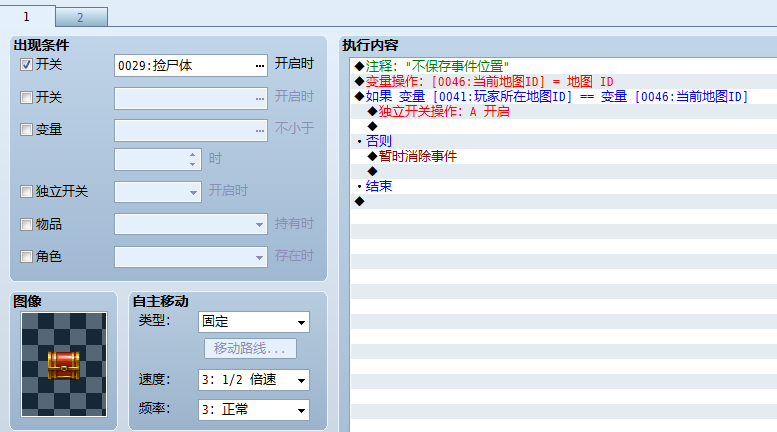Switch to event page tab 2
The width and height of the screenshot is (777, 432).
81,17
